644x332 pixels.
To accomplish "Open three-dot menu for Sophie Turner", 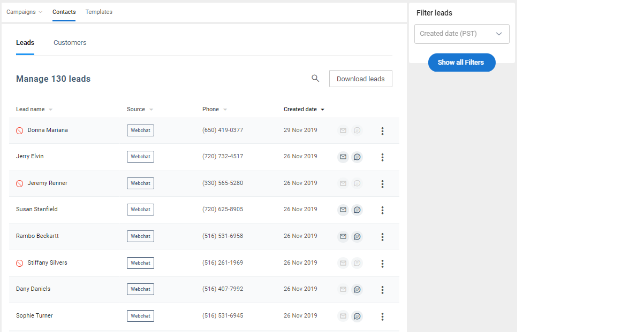I will coord(382,316).
